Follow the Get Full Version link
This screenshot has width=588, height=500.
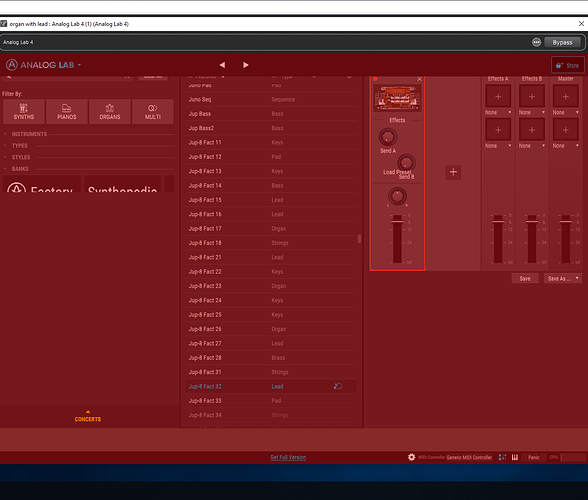pos(288,457)
